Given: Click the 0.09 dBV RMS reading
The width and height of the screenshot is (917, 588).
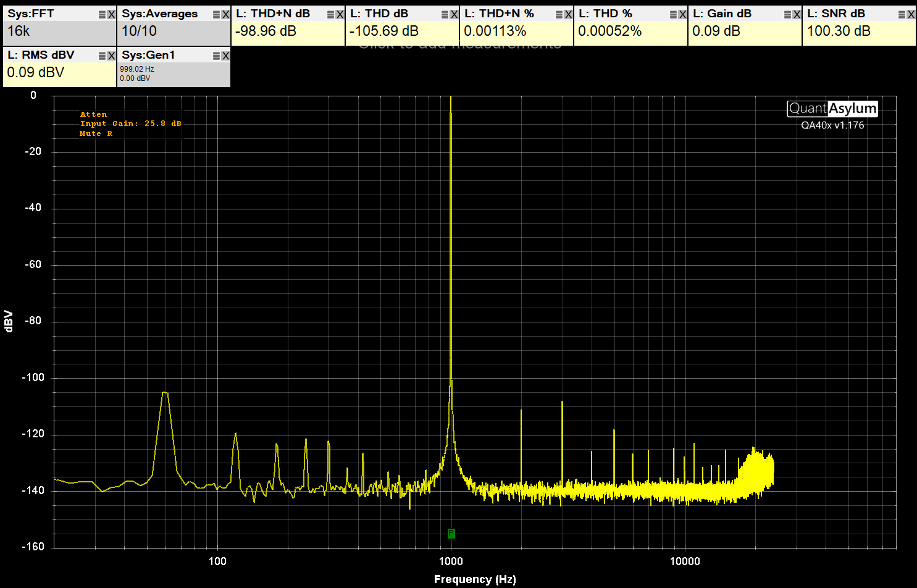Looking at the screenshot, I should pos(35,72).
